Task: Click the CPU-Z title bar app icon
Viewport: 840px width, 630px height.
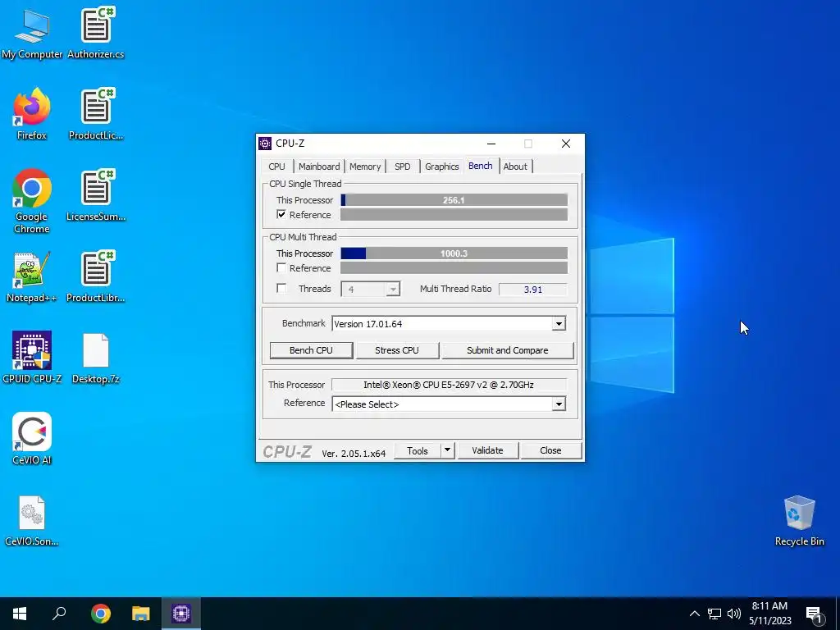Action: click(x=265, y=144)
